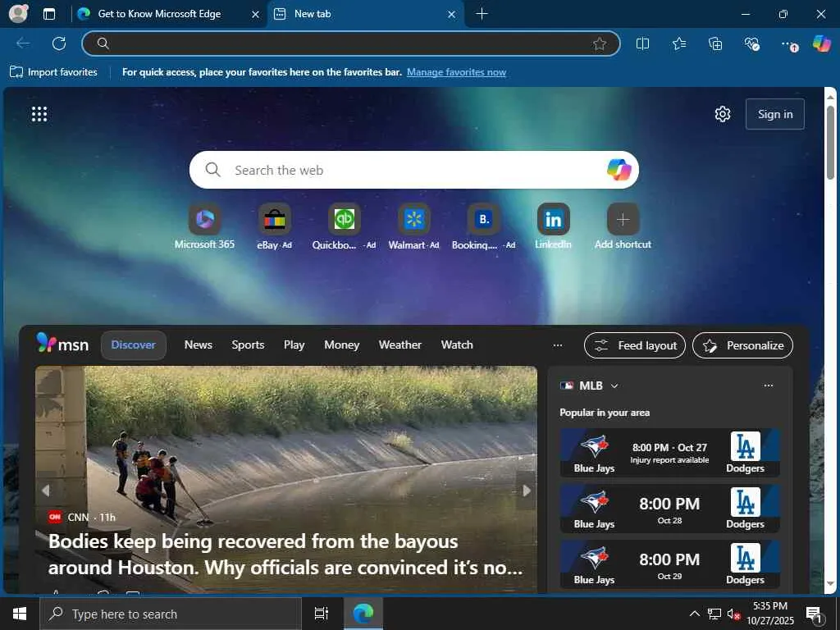Open the Houston bayous CNN headline
This screenshot has height=630, width=840.
click(x=285, y=554)
